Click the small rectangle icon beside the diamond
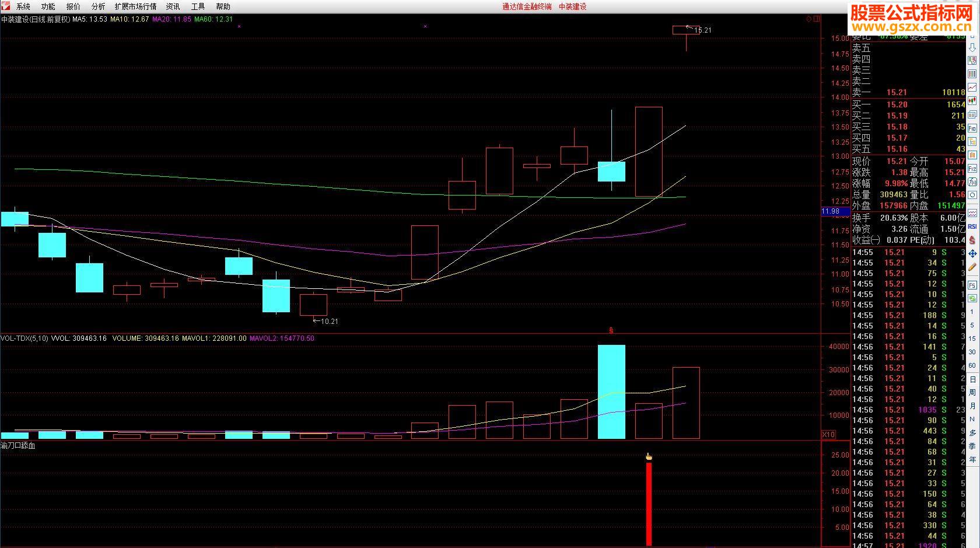 pos(817,19)
